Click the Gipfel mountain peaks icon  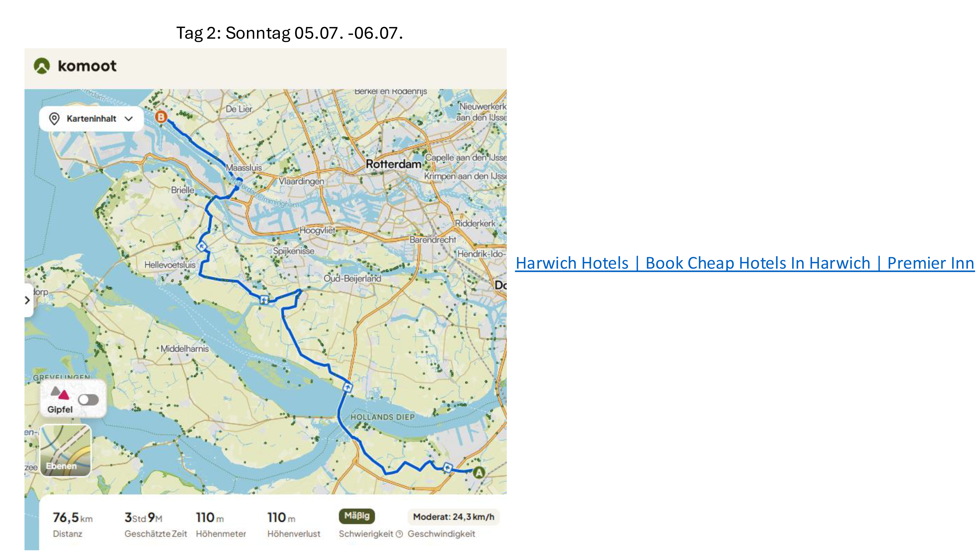point(60,393)
